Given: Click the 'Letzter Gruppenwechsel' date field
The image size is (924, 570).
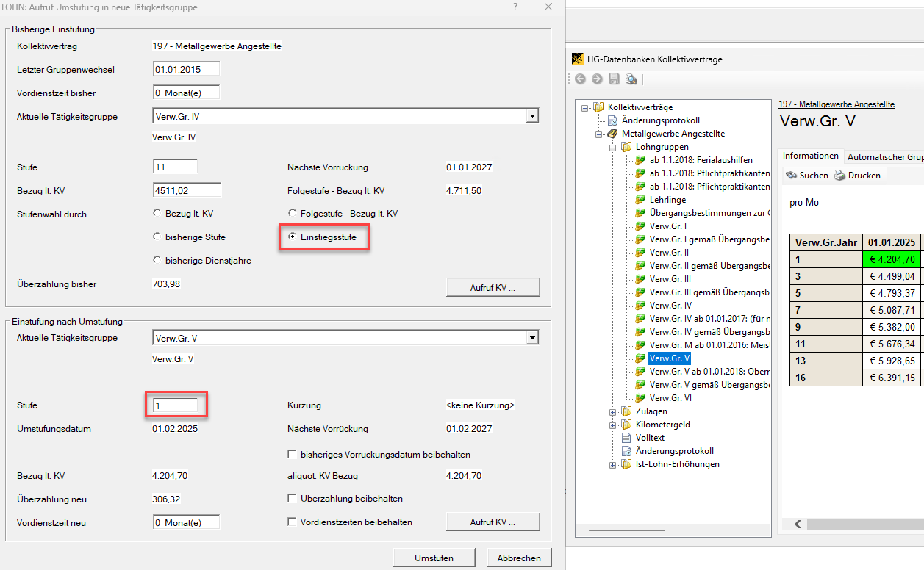Looking at the screenshot, I should (186, 70).
